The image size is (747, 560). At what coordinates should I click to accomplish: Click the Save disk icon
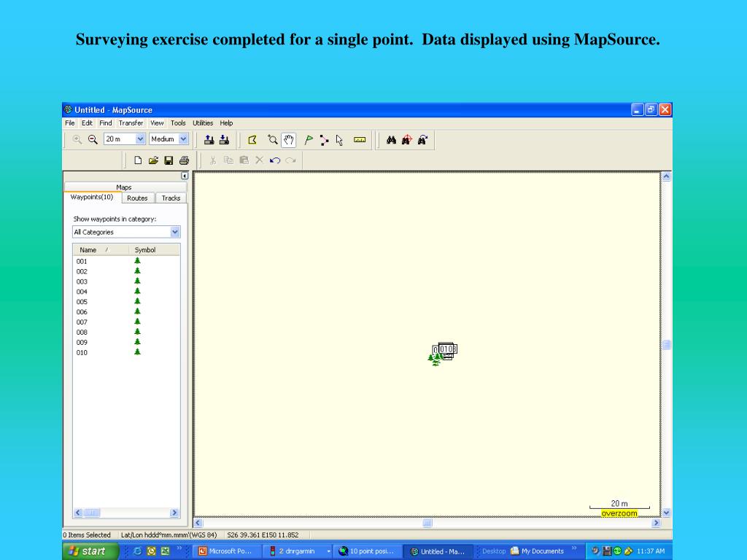tap(169, 160)
